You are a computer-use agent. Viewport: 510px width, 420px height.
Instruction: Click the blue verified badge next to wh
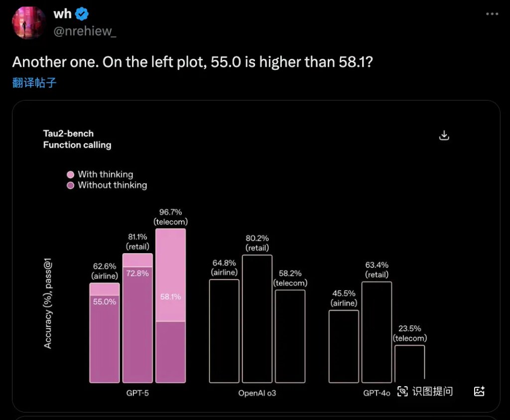coord(82,14)
